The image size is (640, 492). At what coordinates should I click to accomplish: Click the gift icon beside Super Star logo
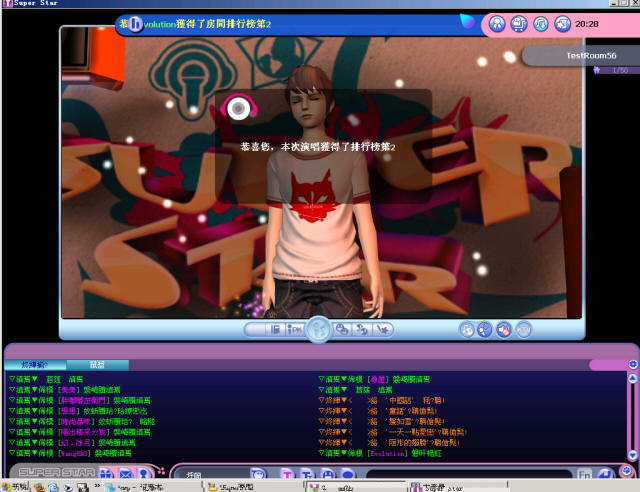click(107, 474)
